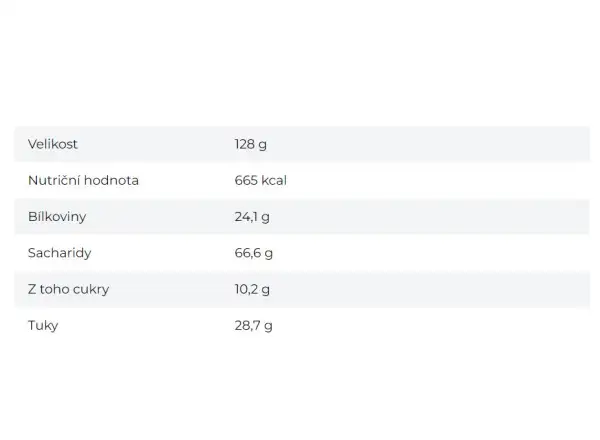The image size is (600, 440).
Task: Click the Bílkoviny row label
Action: 57,217
